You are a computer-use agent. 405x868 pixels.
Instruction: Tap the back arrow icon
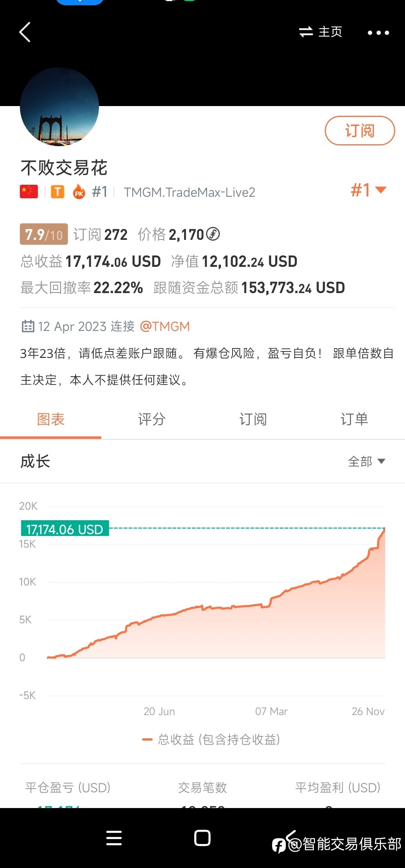(25, 32)
